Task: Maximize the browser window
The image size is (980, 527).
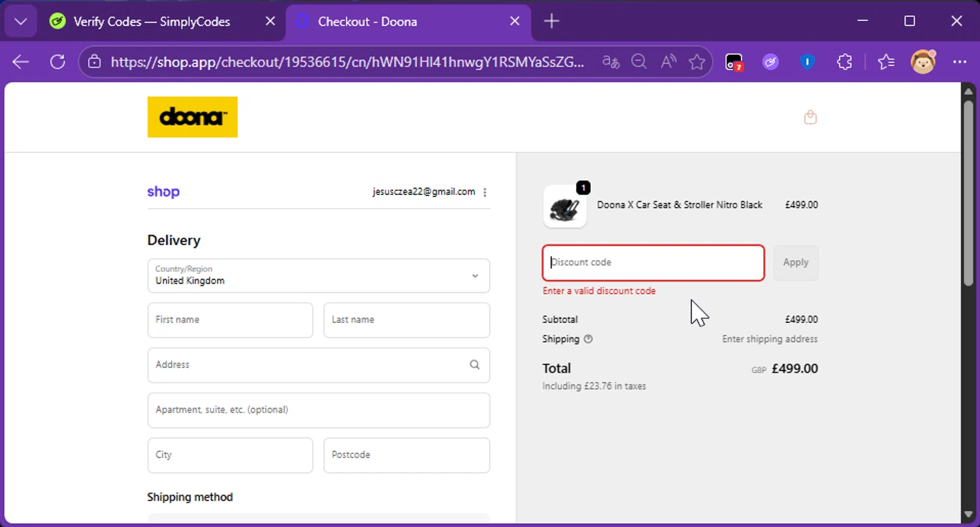Action: [909, 22]
